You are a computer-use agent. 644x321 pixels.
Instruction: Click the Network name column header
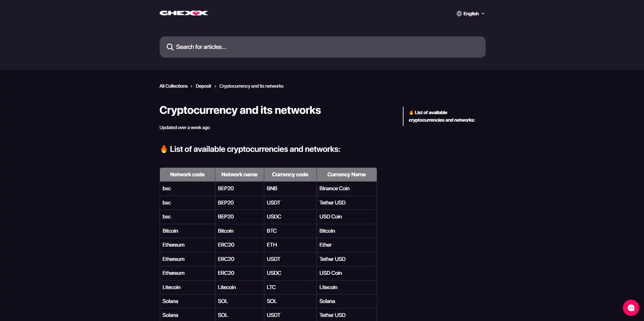(x=239, y=175)
